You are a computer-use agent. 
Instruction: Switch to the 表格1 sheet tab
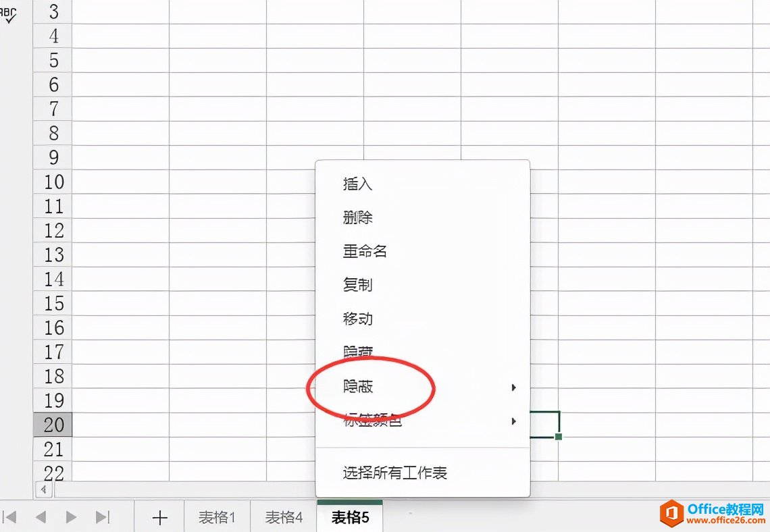click(216, 516)
